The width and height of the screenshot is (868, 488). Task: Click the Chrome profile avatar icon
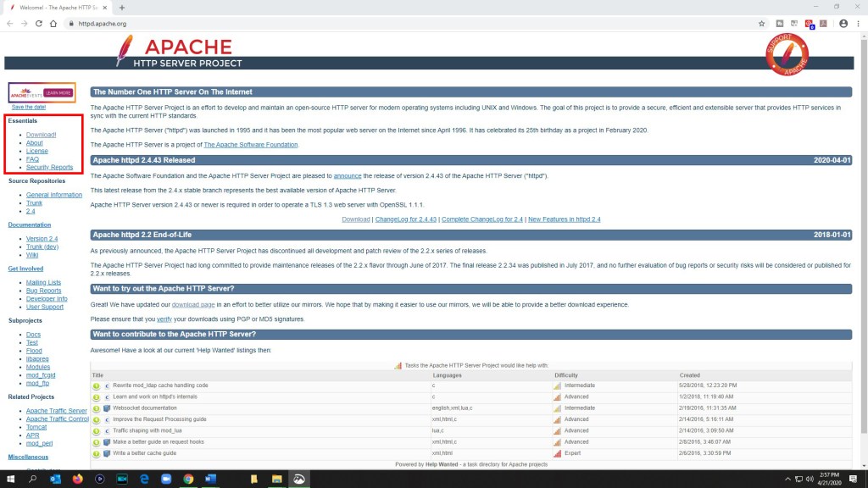coord(843,24)
